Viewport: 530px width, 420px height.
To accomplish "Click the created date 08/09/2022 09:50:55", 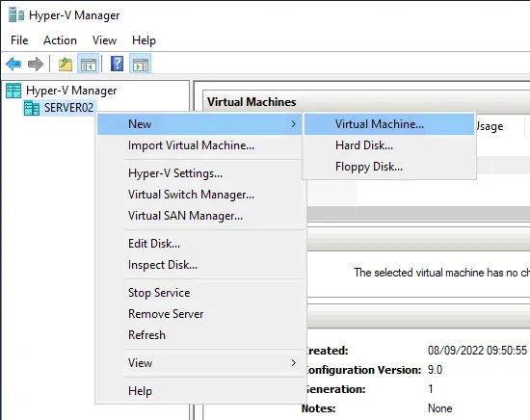I will [x=477, y=351].
